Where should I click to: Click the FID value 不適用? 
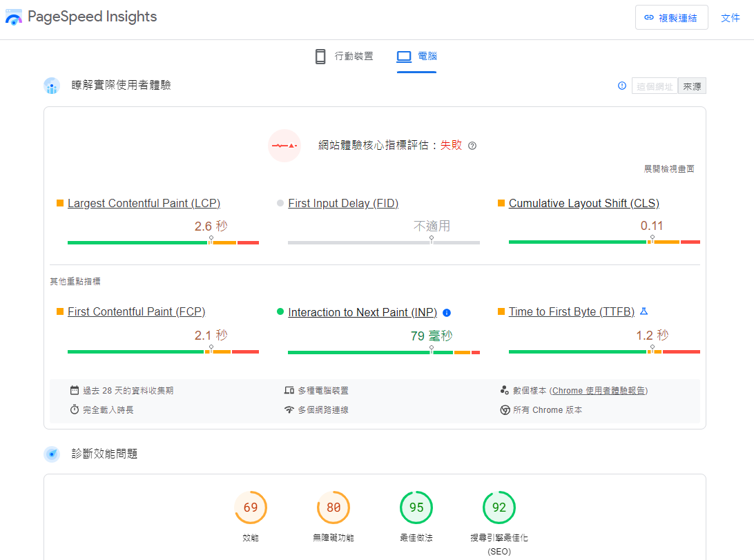432,226
